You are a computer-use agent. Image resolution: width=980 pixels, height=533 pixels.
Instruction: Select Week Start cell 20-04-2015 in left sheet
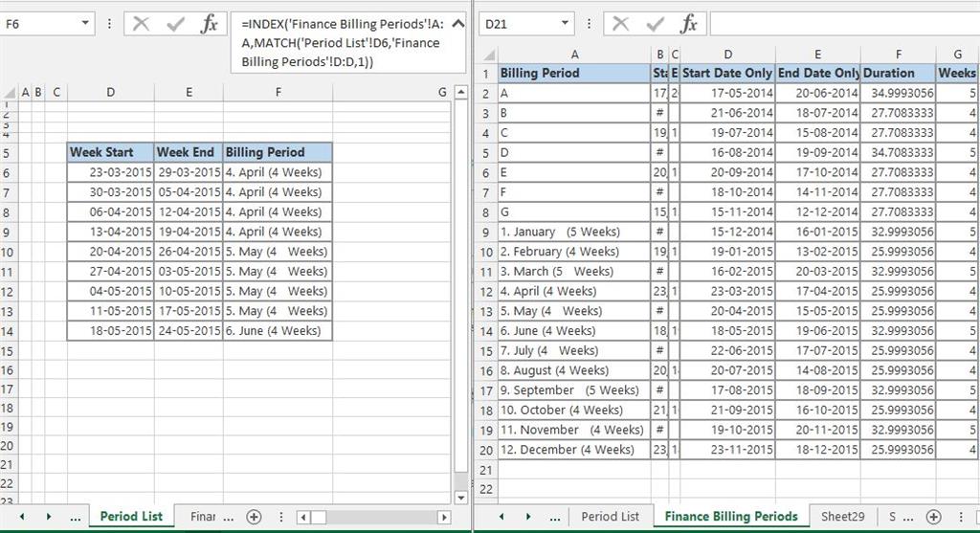[x=111, y=252]
